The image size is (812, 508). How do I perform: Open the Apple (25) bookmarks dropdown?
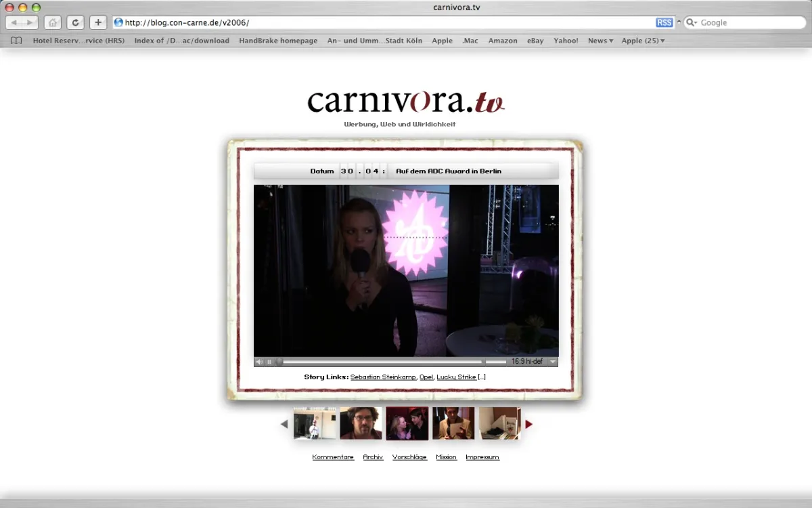(641, 40)
